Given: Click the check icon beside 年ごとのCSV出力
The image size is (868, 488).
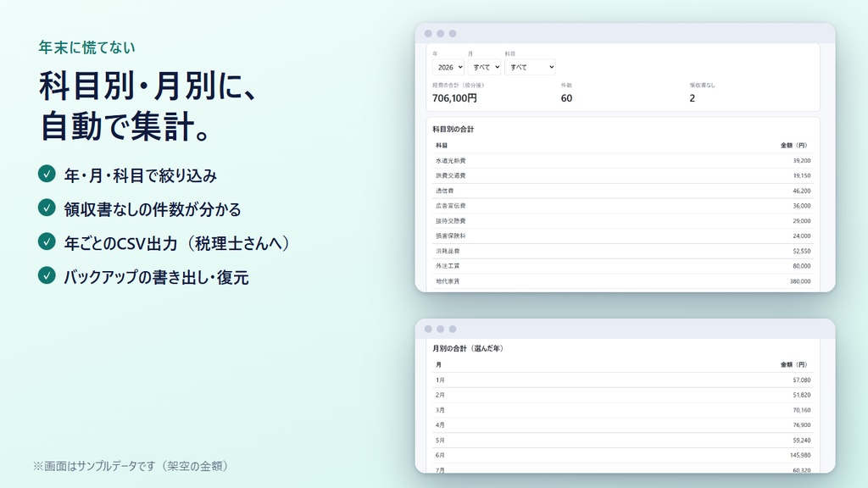Looking at the screenshot, I should click(x=47, y=241).
